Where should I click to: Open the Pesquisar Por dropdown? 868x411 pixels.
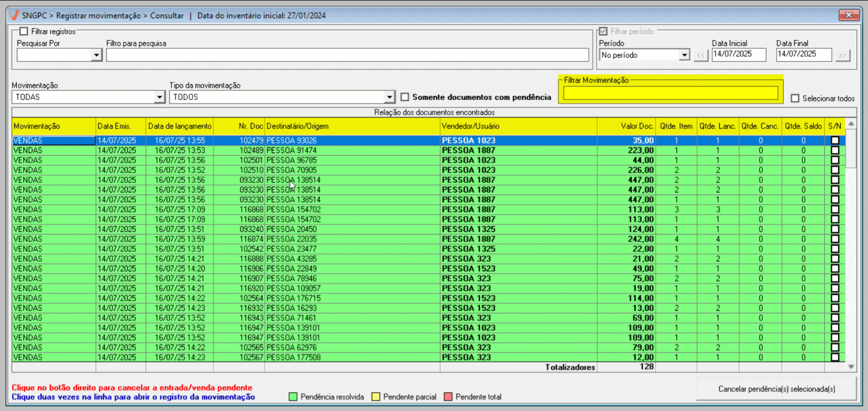[x=96, y=55]
